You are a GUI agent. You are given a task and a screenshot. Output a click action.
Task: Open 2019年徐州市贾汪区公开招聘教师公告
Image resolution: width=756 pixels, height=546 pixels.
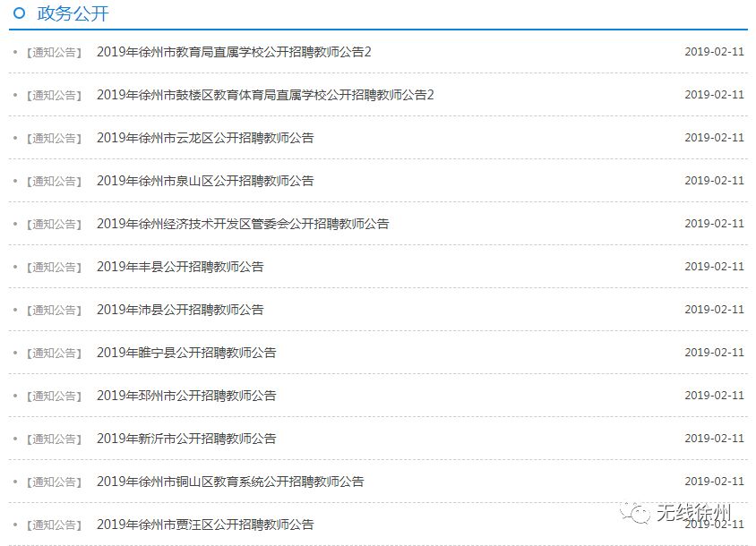click(205, 525)
